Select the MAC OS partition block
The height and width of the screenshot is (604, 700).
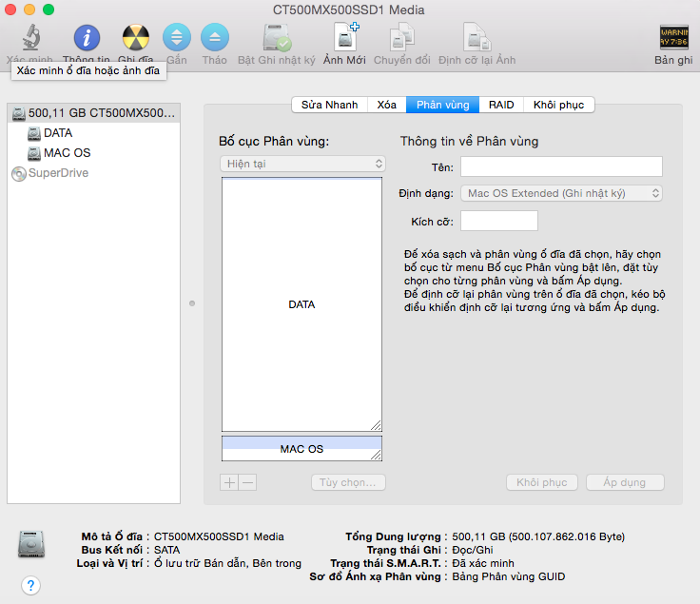301,449
